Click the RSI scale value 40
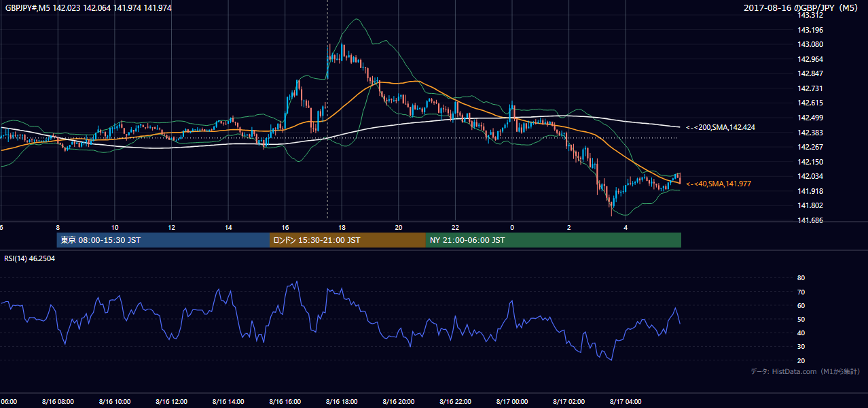 pos(801,333)
